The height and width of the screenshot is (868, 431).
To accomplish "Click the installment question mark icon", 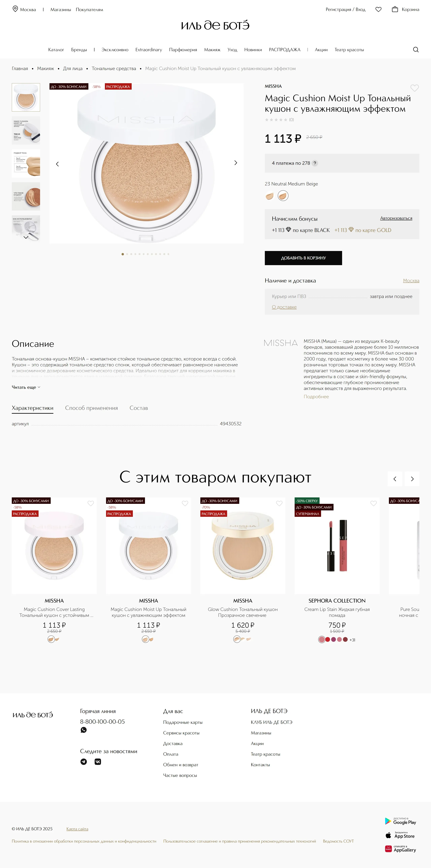I will (315, 163).
